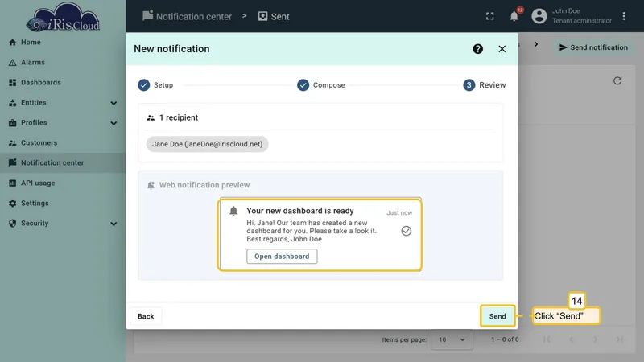This screenshot has width=644, height=362.
Task: Click 'Your new dashboard is ready' title
Action: (299, 211)
